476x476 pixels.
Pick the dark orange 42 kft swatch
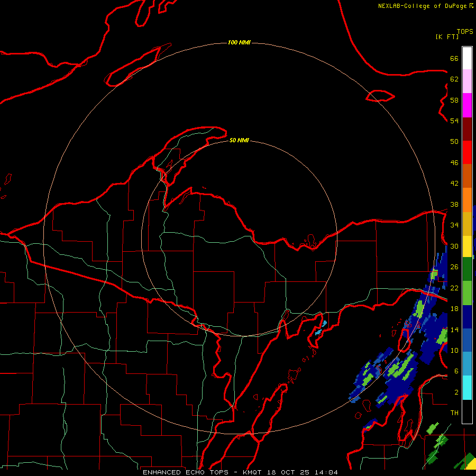467,176
